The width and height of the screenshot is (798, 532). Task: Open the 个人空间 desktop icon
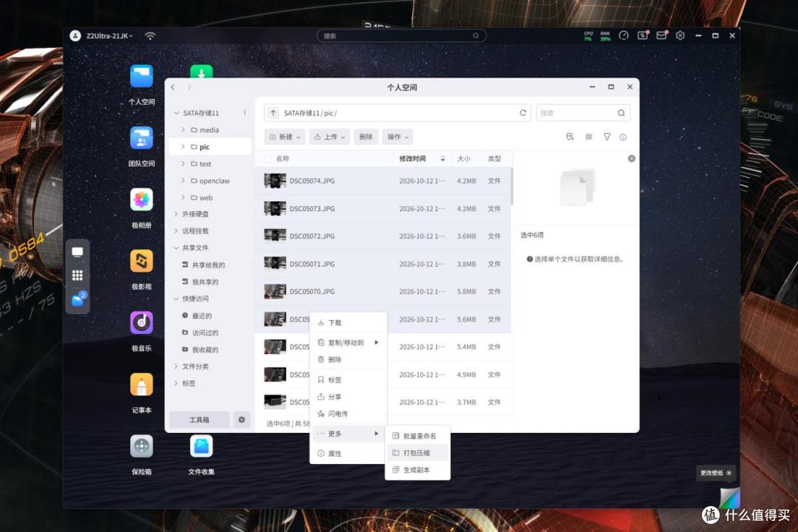pyautogui.click(x=141, y=77)
